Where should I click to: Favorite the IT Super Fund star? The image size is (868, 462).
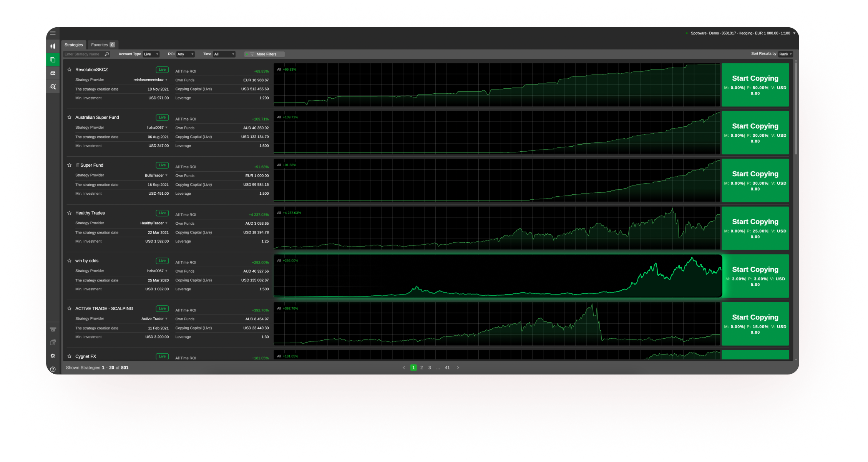[70, 165]
